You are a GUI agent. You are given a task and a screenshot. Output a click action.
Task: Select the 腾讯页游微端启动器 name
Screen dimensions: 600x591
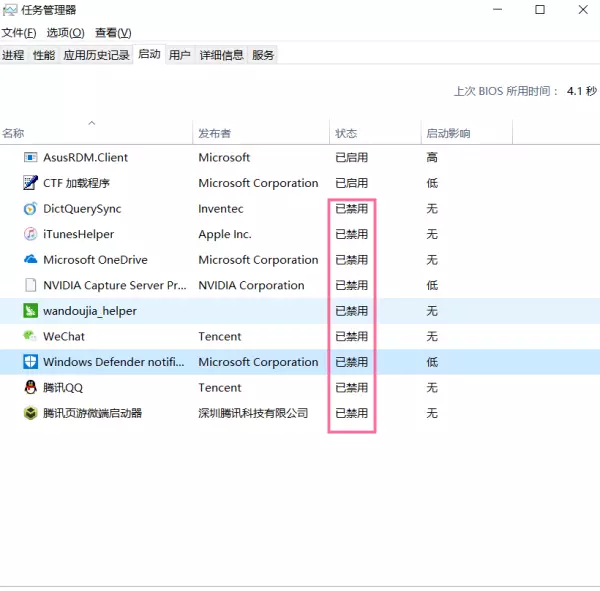click(x=92, y=413)
